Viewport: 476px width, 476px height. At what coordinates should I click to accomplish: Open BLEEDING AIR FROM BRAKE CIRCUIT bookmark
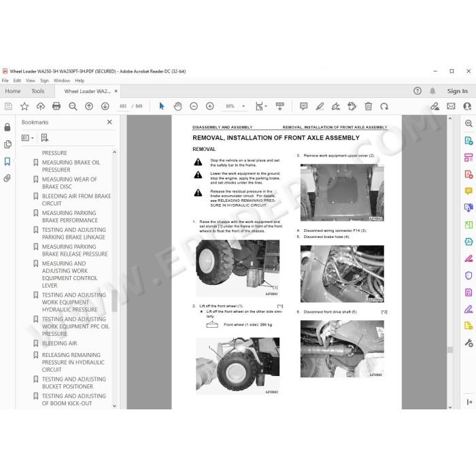coord(76,200)
